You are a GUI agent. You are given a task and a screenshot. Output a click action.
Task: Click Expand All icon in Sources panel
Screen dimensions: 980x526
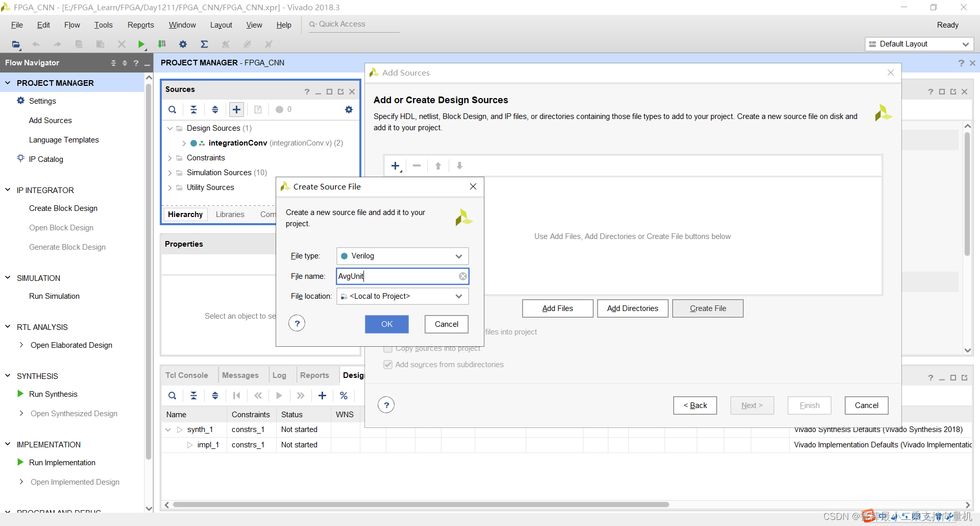point(215,109)
